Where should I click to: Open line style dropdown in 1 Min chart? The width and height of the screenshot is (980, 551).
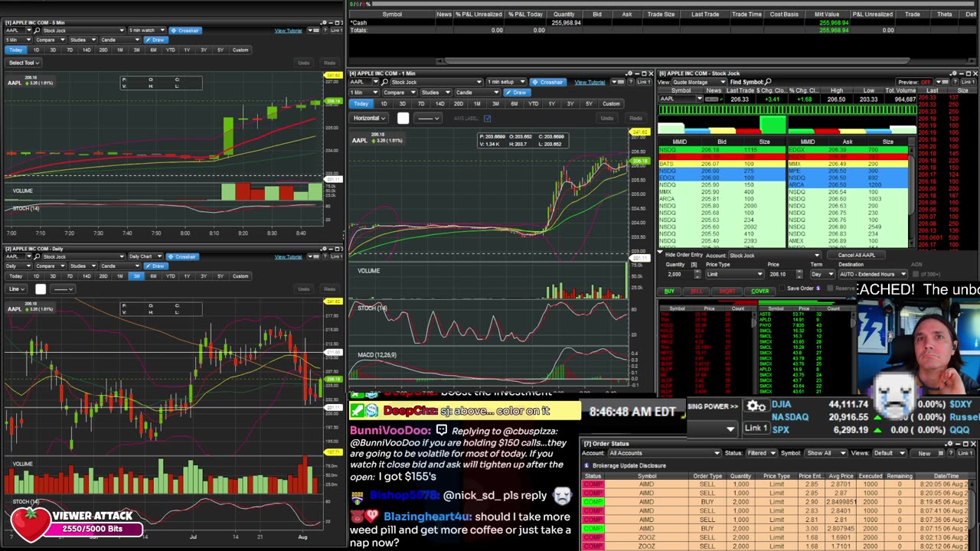click(x=428, y=118)
